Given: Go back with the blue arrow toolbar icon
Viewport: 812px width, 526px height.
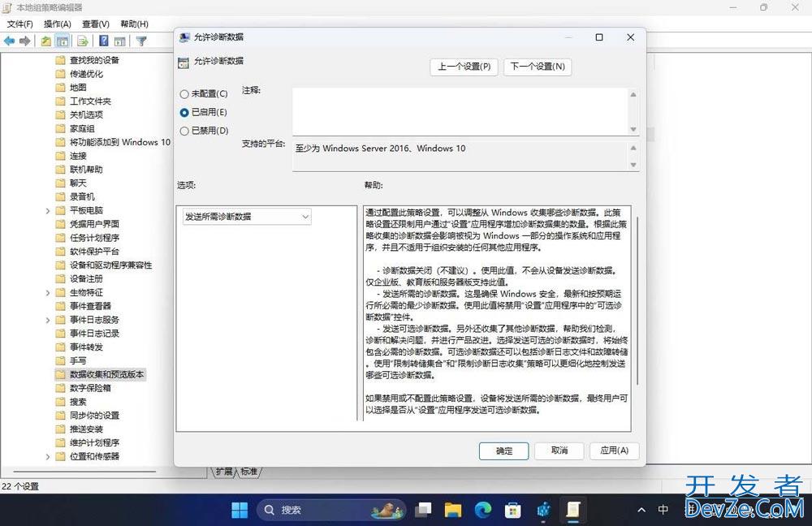Looking at the screenshot, I should (9, 41).
